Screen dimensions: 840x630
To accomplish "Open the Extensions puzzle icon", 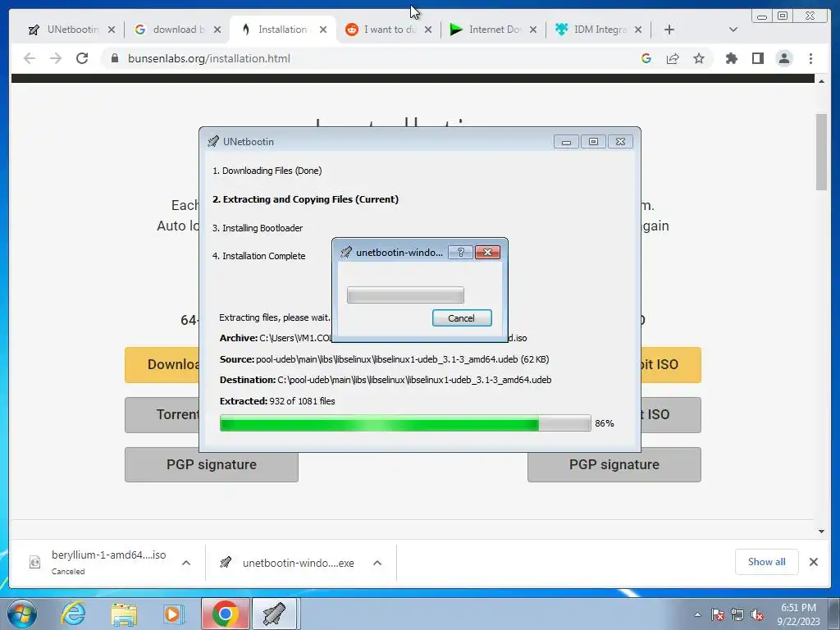I will coord(731,58).
